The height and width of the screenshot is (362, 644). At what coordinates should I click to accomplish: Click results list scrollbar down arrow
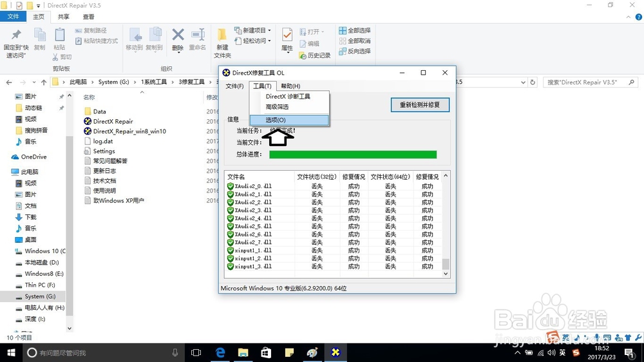pos(446,274)
